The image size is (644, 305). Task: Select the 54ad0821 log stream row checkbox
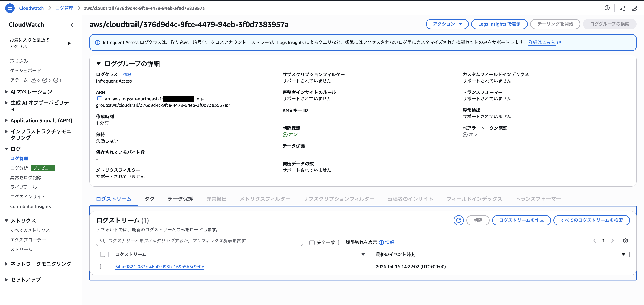point(102,267)
